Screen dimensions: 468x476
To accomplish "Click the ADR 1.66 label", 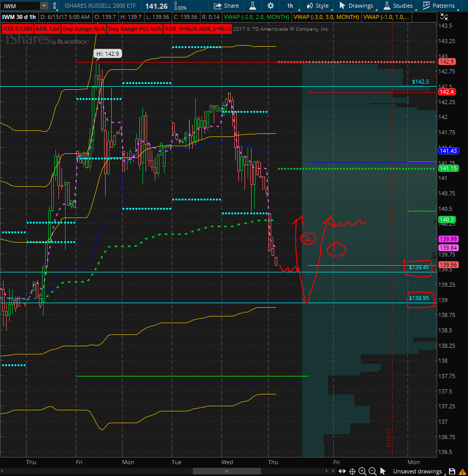I will point(47,29).
